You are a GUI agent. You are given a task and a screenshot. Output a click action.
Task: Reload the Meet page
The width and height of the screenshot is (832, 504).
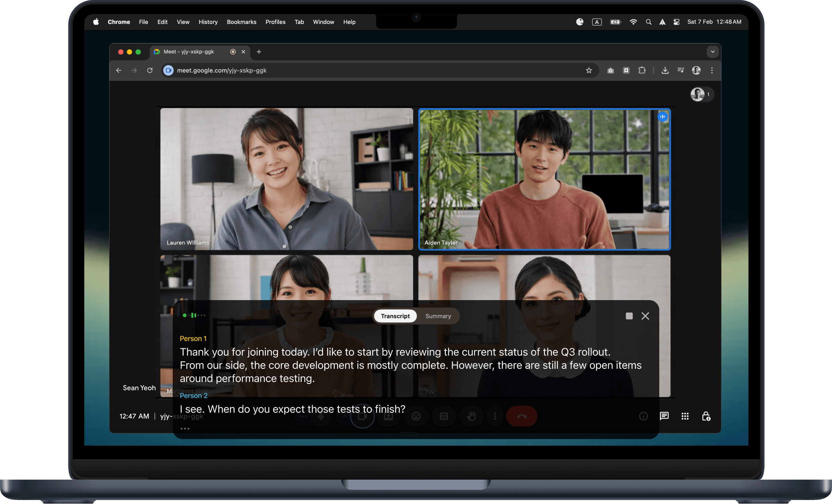pos(150,71)
